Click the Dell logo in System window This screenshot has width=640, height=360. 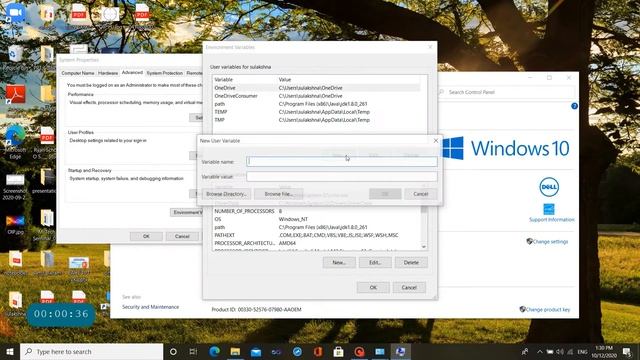point(549,187)
